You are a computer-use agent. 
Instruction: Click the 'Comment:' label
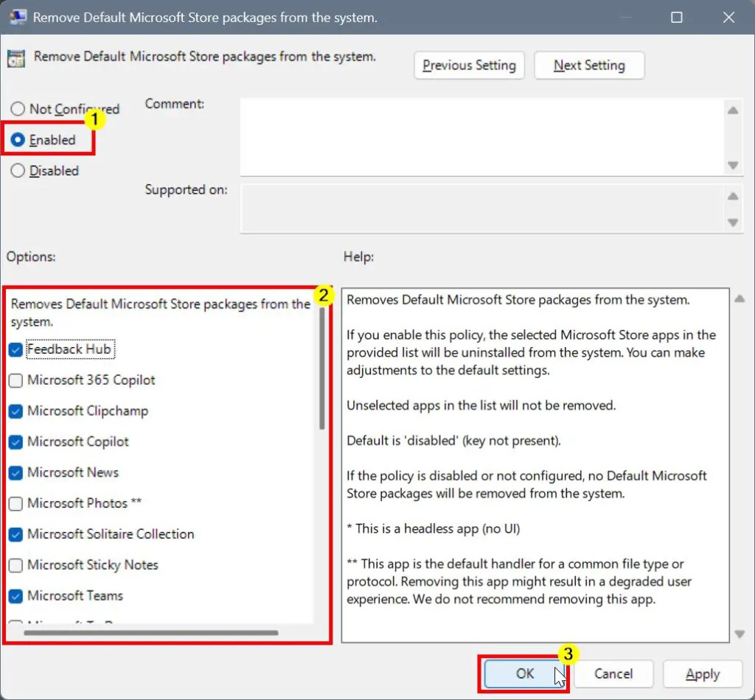coord(175,104)
